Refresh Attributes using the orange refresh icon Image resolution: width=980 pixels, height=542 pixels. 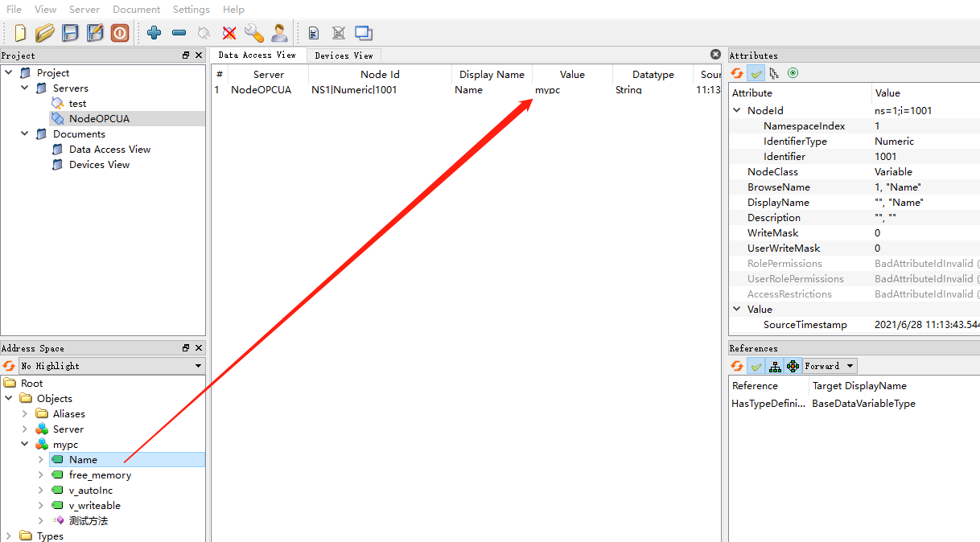736,73
